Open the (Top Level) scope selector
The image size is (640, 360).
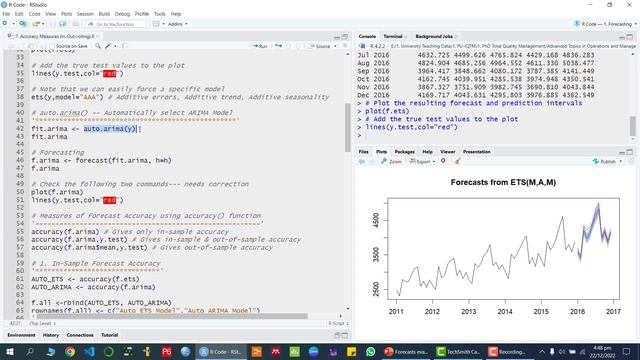pyautogui.click(x=42, y=323)
